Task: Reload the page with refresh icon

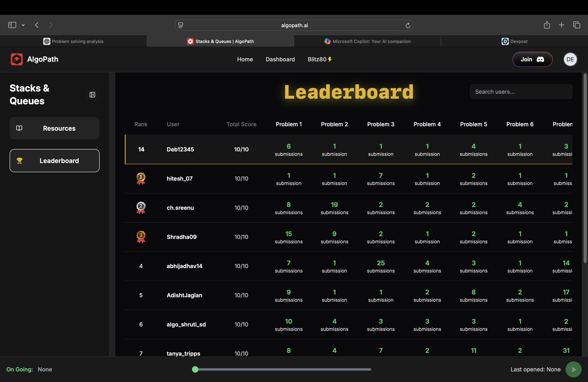Action: coord(408,25)
